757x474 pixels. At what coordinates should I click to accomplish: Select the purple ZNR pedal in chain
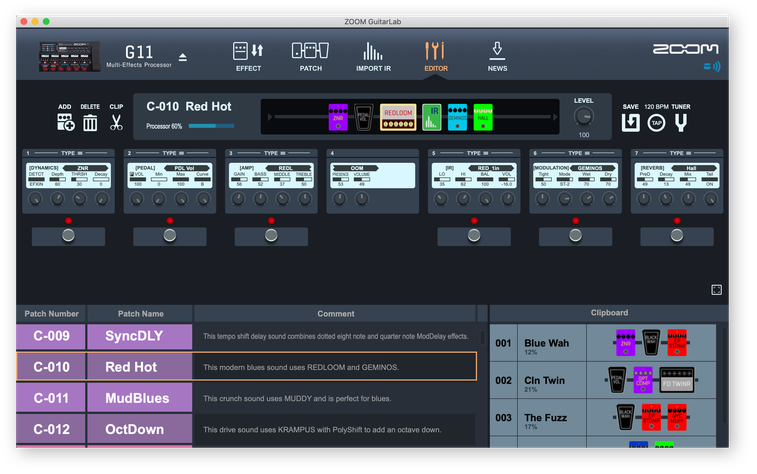coord(338,117)
